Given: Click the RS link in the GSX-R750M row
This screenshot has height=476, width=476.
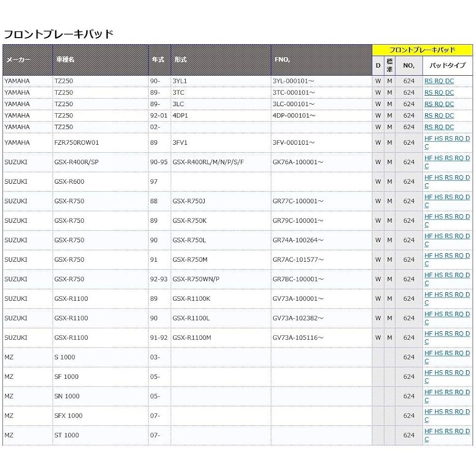Looking at the screenshot, I should (449, 256).
